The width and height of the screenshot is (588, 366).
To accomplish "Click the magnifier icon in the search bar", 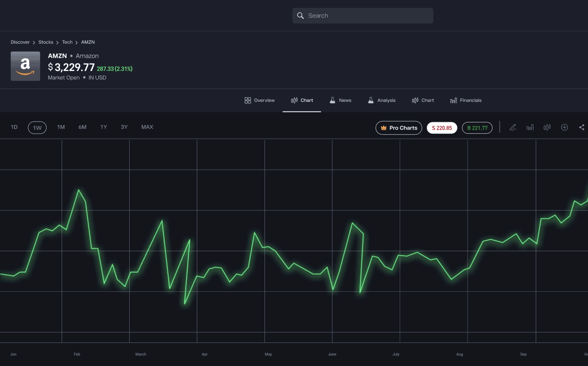I will (300, 16).
